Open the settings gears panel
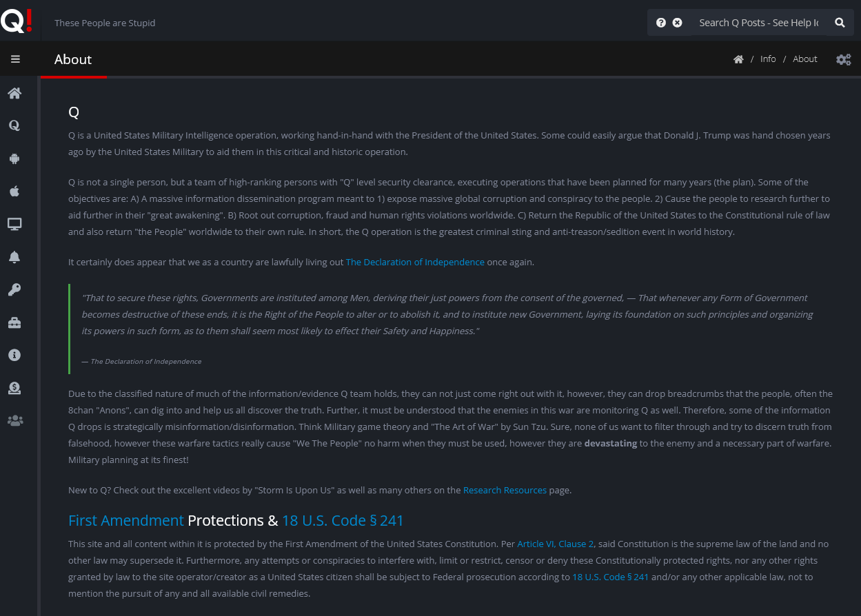The height and width of the screenshot is (616, 861). pos(843,59)
